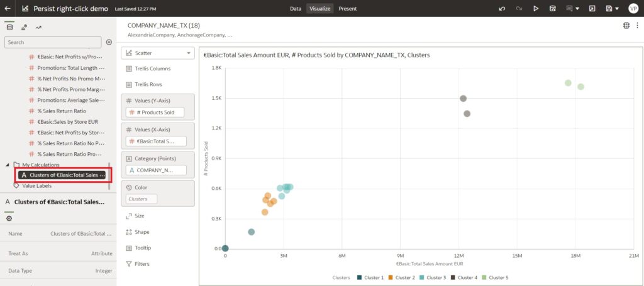Switch to the Present tab
This screenshot has width=644, height=286.
347,8
